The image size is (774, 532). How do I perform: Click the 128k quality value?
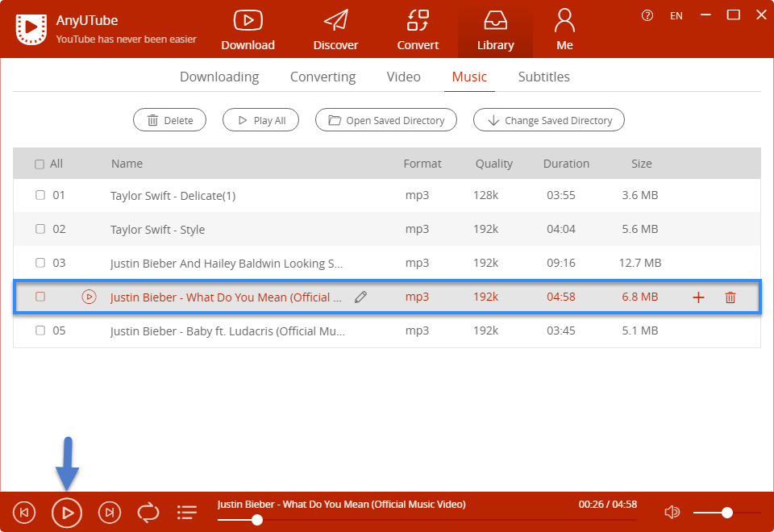pyautogui.click(x=485, y=195)
